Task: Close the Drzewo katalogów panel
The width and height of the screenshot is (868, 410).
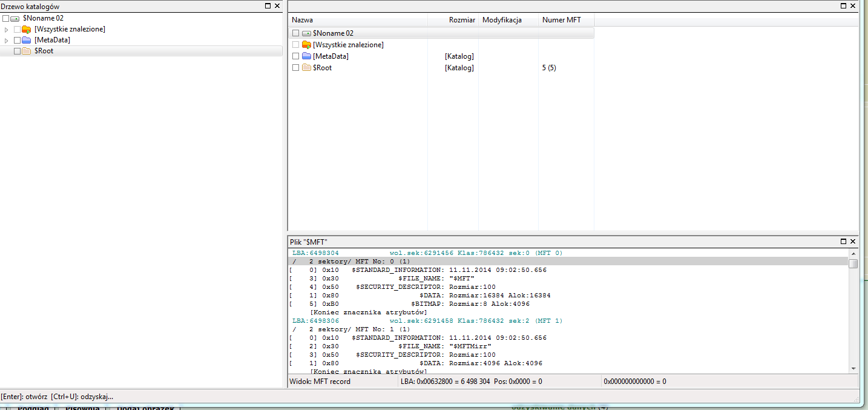Action: (277, 5)
